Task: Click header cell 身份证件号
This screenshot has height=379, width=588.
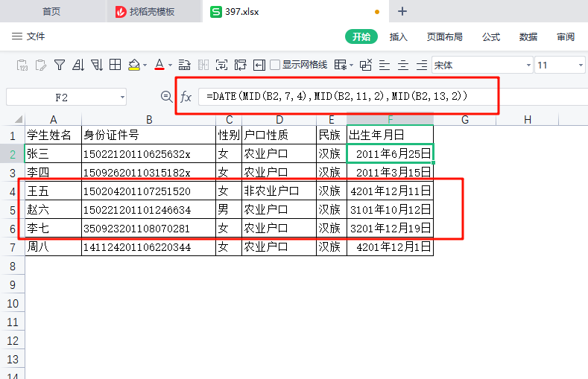Action: pos(149,135)
